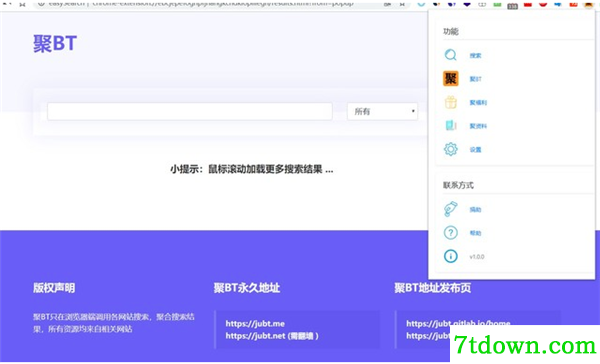Click the 联系方式 section header in popup
This screenshot has width=600, height=364.
pos(458,185)
